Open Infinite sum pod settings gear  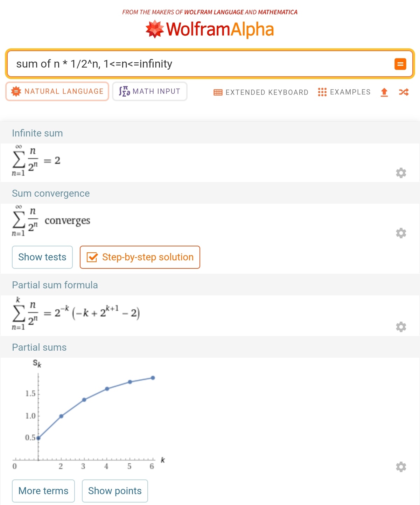(x=401, y=173)
